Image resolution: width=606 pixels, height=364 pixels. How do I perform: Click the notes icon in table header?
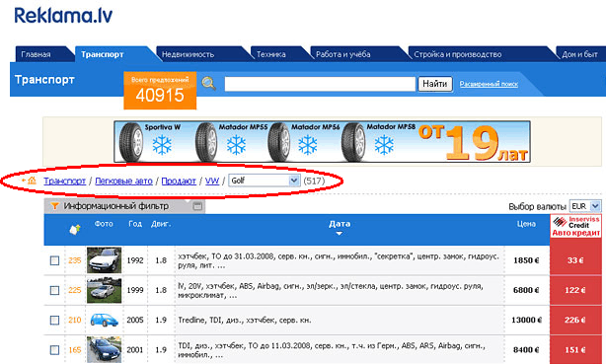[75, 229]
